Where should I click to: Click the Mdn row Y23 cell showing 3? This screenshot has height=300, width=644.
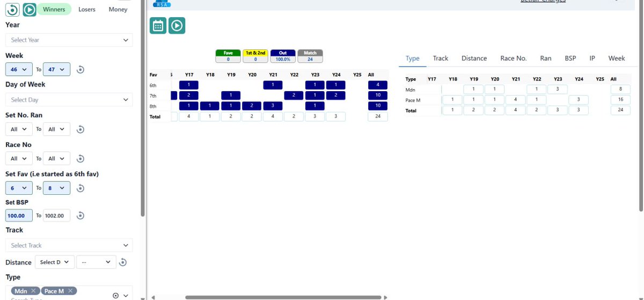[558, 89]
